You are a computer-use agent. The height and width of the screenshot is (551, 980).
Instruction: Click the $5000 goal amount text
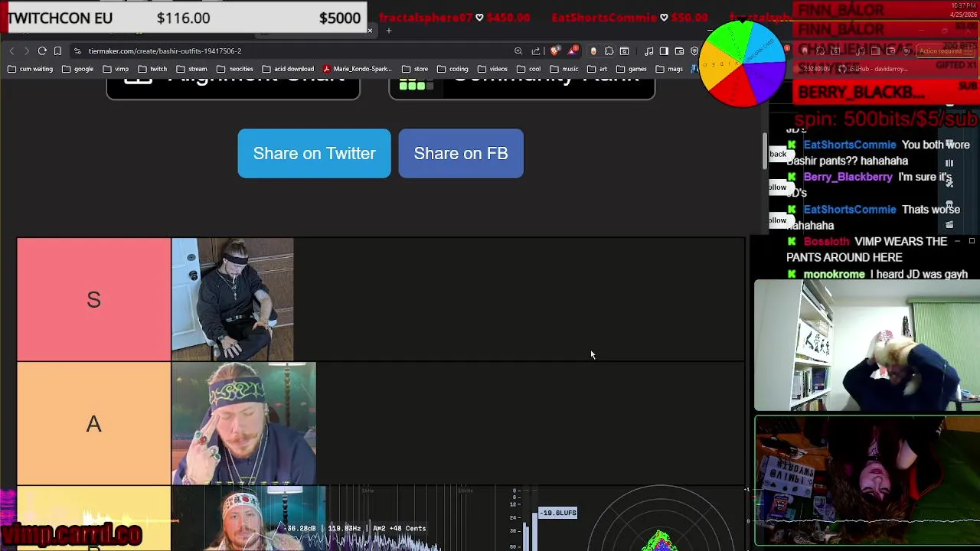pyautogui.click(x=340, y=18)
